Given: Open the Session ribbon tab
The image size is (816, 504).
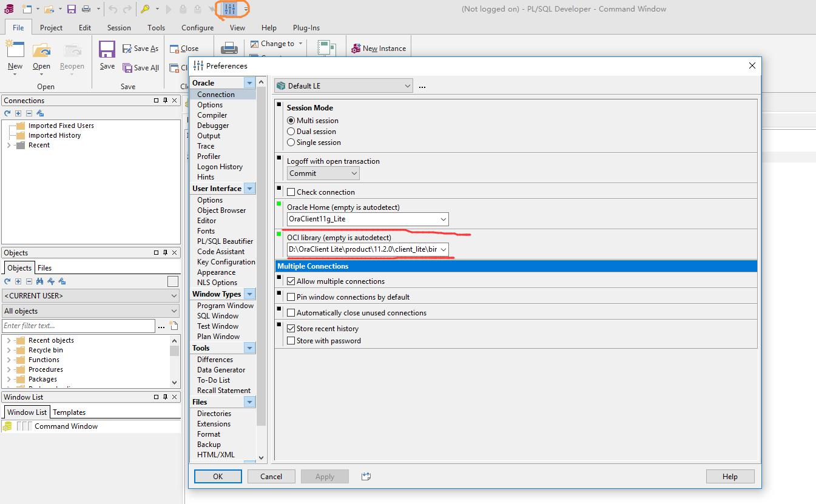Looking at the screenshot, I should point(119,28).
